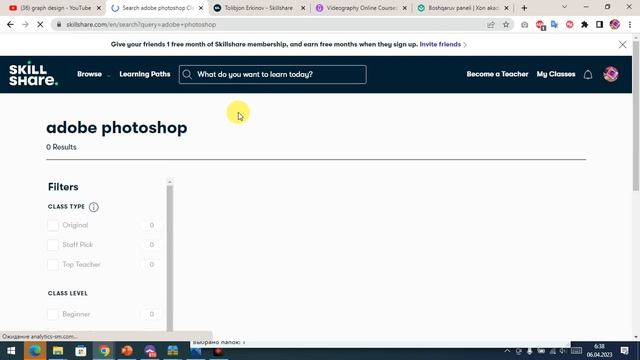Image resolution: width=640 pixels, height=360 pixels.
Task: Check the Beginner class level filter
Action: click(x=53, y=314)
